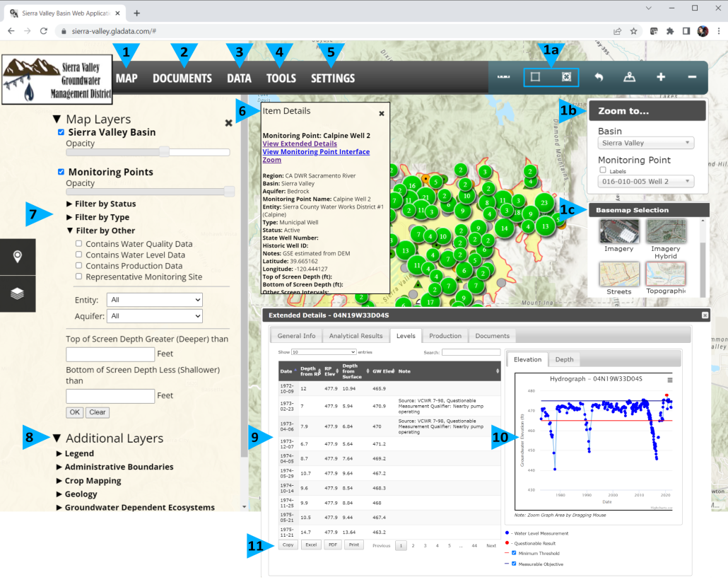
Task: Switch to the Production tab in Extended Details
Action: click(445, 336)
